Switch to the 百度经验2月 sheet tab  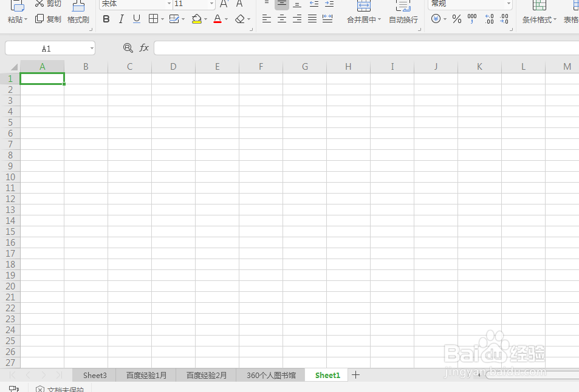click(206, 375)
